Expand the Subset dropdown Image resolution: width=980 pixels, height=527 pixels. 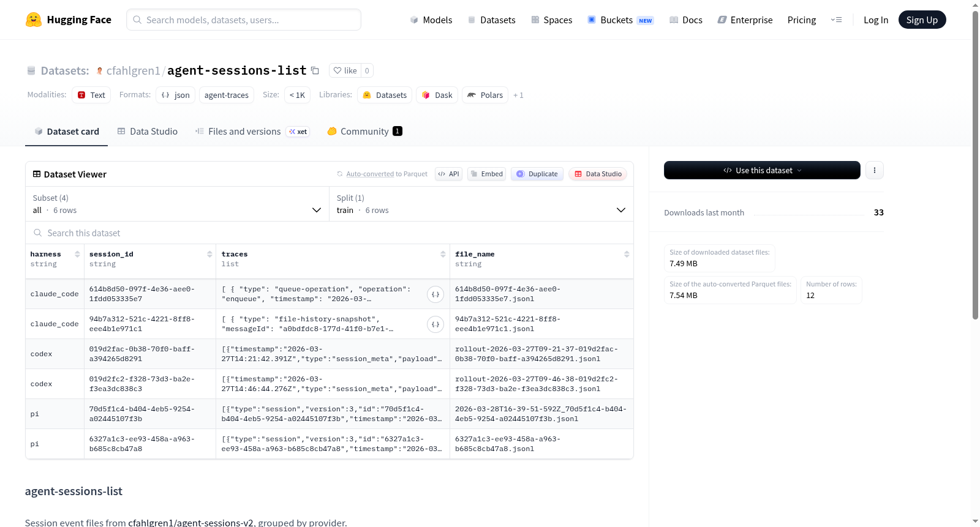coord(177,204)
